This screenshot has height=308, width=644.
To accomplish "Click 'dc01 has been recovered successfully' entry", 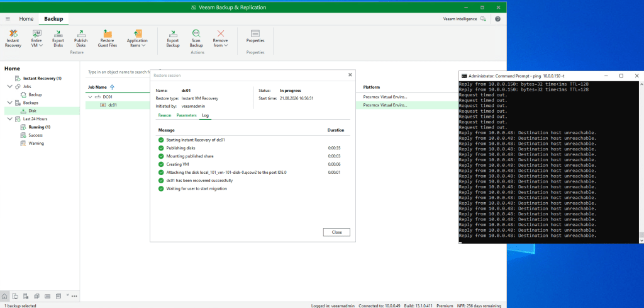I will tap(199, 181).
